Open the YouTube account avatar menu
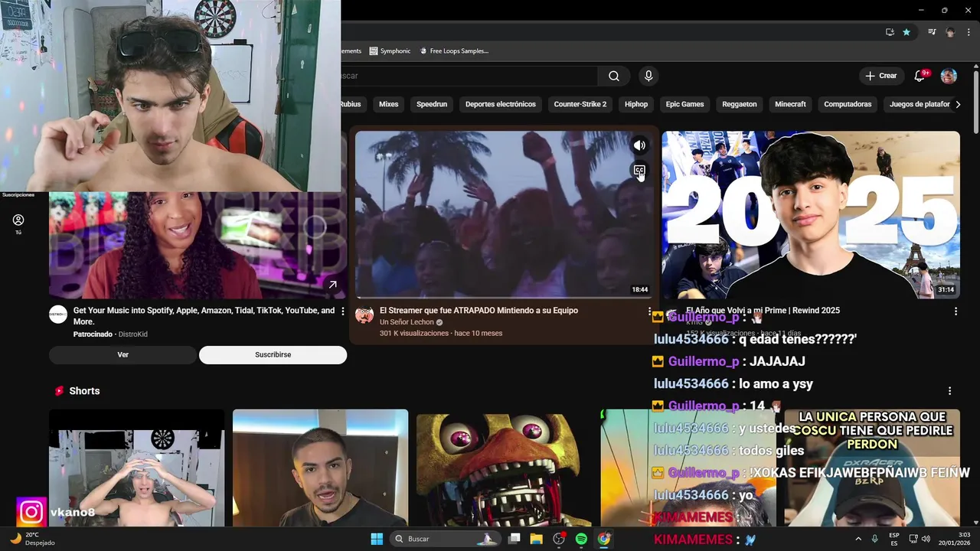Screen dimensions: 980x551 pyautogui.click(x=949, y=76)
